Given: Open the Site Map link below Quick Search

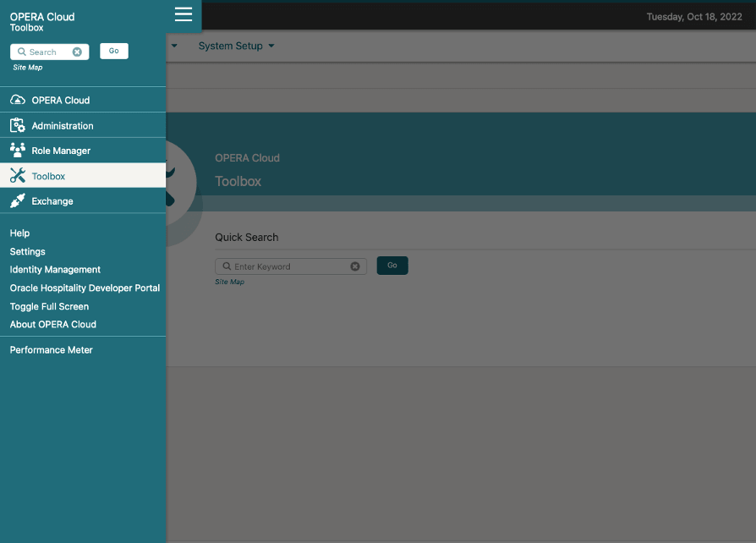Looking at the screenshot, I should 228,282.
